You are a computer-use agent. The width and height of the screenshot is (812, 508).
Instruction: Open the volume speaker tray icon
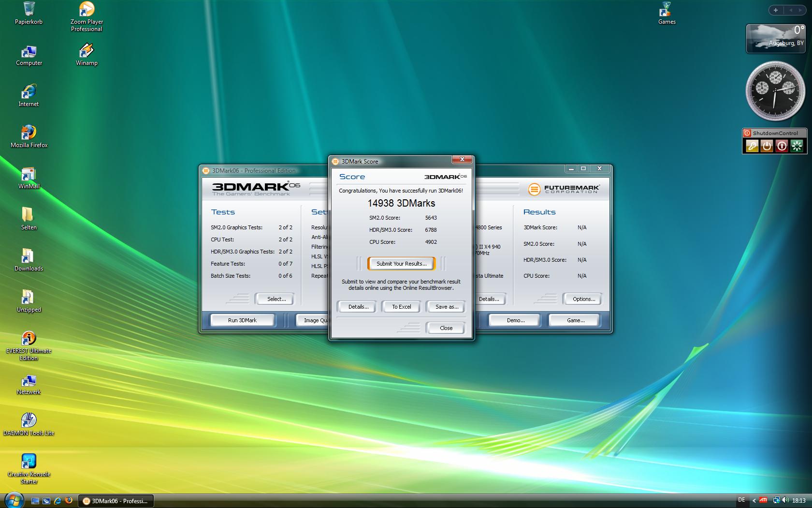(785, 500)
